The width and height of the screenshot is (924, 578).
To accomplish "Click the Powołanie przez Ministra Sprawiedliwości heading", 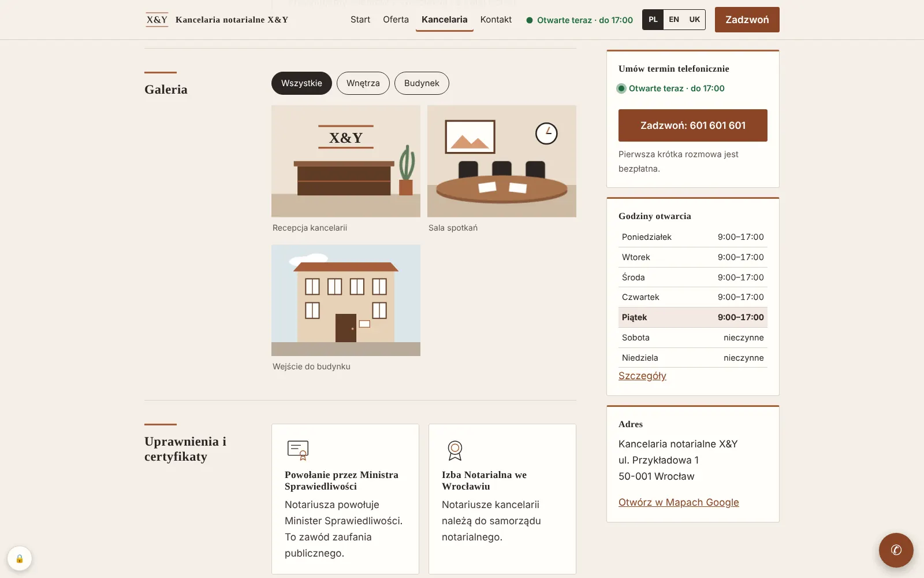I will tap(341, 480).
